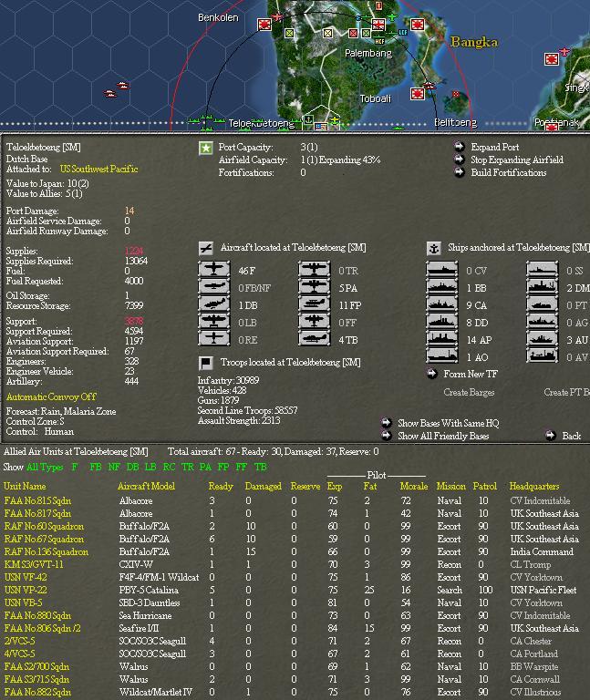Image resolution: width=590 pixels, height=700 pixels.
Task: Open USN VP-22 Catalina unit
Action: tap(25, 591)
